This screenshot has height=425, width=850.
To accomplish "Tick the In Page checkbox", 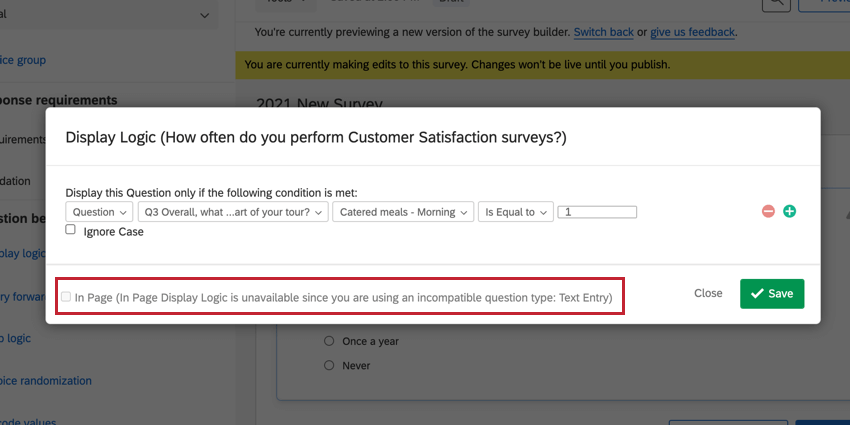I will (66, 297).
